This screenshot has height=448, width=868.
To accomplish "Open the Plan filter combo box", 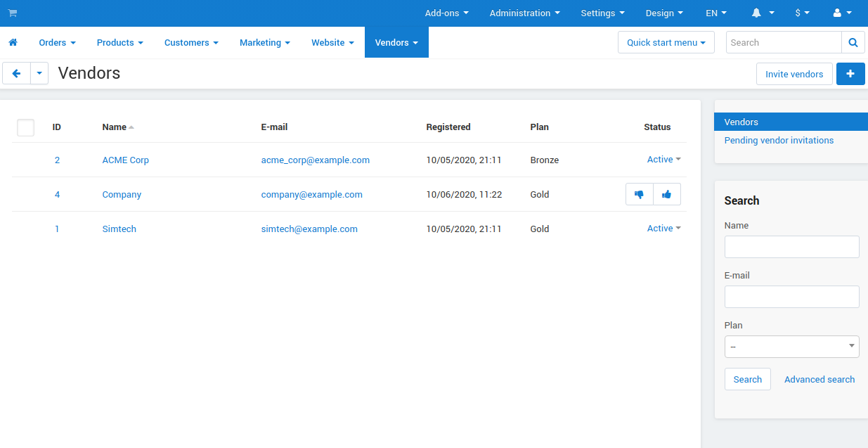I will click(x=792, y=347).
